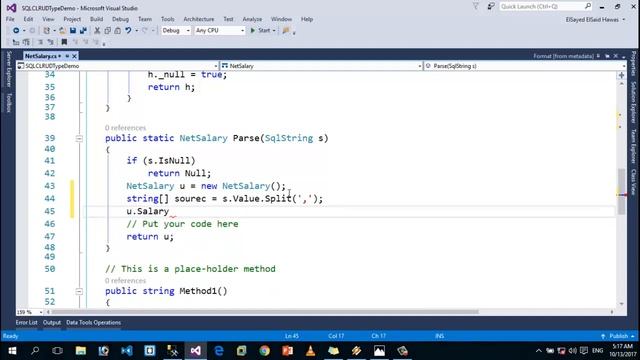The height and width of the screenshot is (360, 640).
Task: Click Publish in the status bar
Action: click(618, 336)
